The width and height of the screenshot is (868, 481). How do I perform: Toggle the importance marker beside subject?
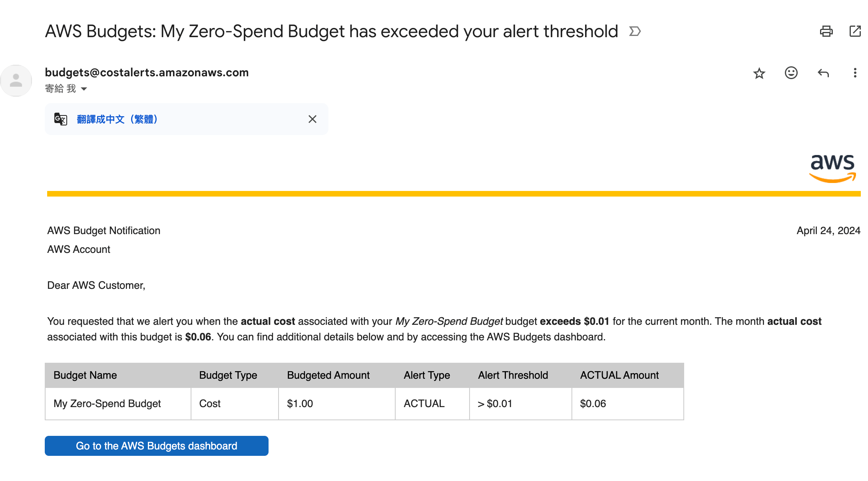[635, 31]
